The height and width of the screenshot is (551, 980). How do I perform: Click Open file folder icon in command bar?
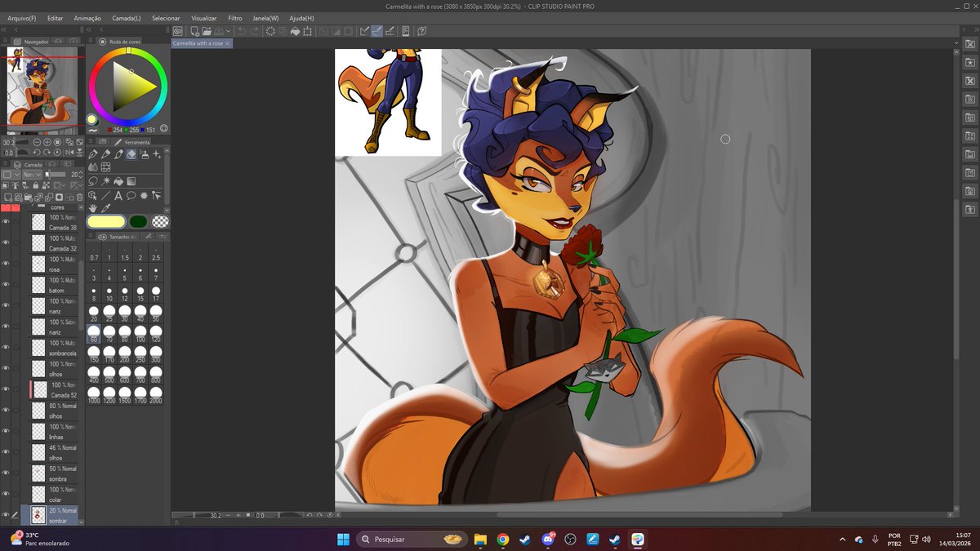point(207,31)
